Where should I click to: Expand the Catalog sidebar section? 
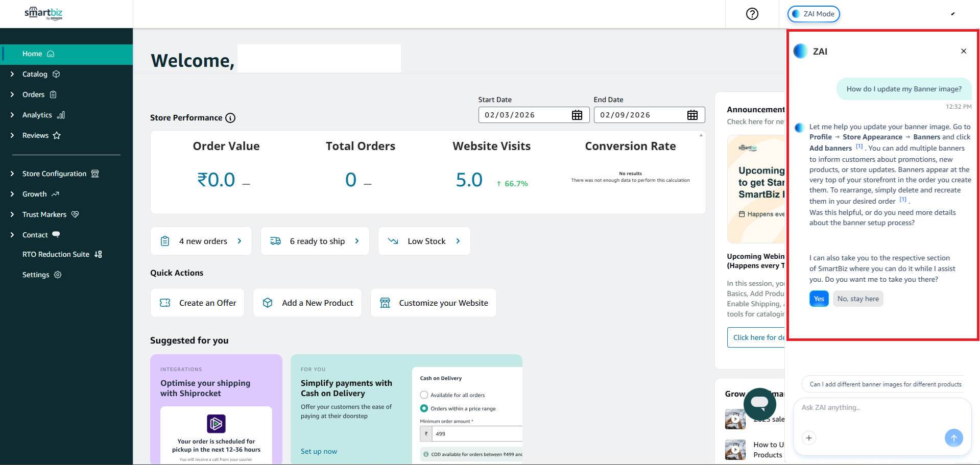point(35,74)
